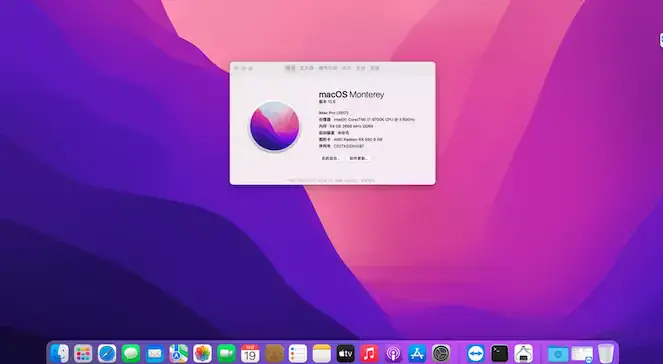Launch Maps from the Dock
This screenshot has width=663, height=364.
click(178, 353)
